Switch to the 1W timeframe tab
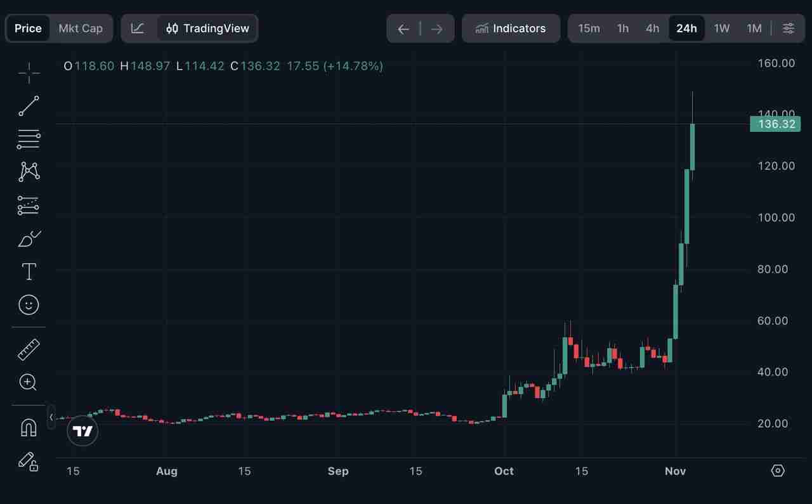This screenshot has width=812, height=504. pos(721,28)
